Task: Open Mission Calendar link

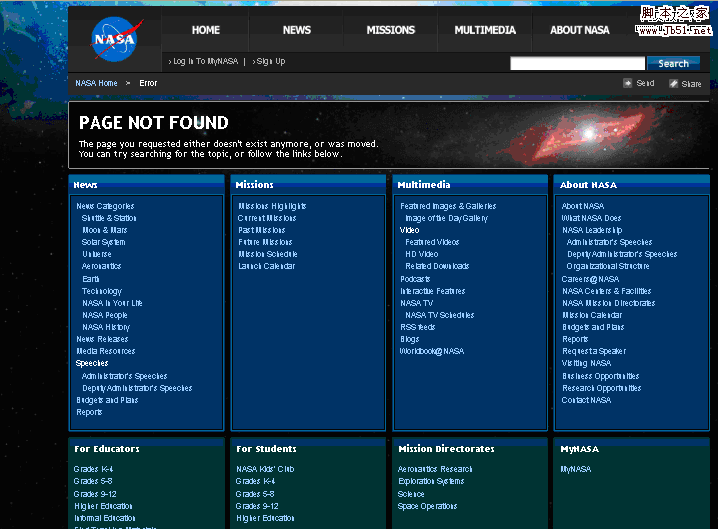Action: [x=592, y=315]
